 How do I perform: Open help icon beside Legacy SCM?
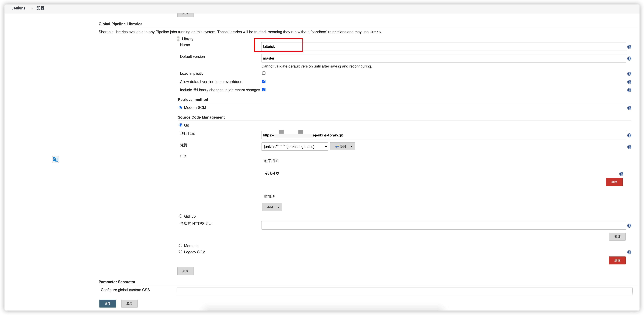(x=629, y=252)
